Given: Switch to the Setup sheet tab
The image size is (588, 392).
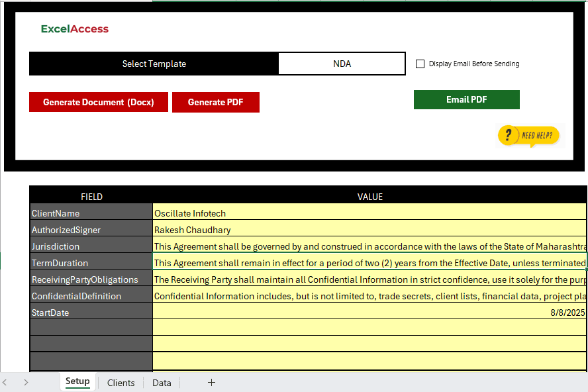Looking at the screenshot, I should point(77,381).
